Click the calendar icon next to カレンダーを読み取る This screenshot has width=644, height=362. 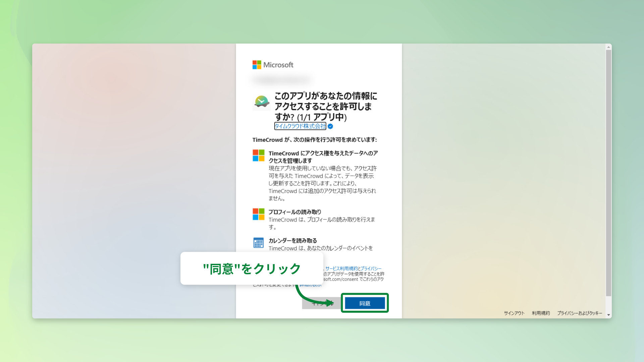258,243
